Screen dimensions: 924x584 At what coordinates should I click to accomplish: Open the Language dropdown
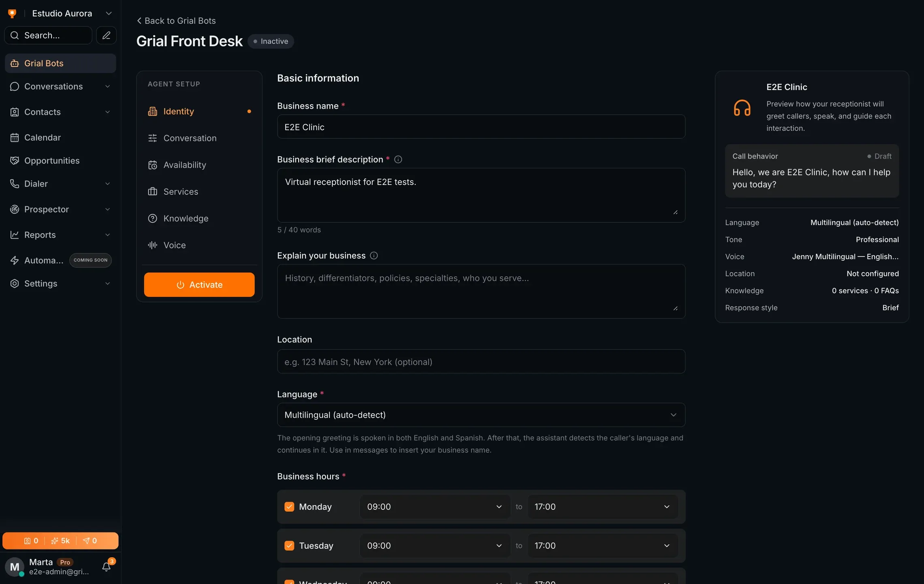[x=481, y=415]
